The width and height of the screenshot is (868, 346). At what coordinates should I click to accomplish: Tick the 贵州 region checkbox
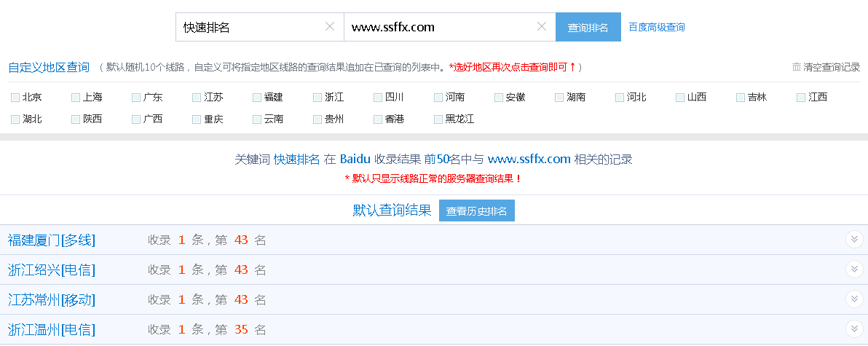(x=317, y=119)
